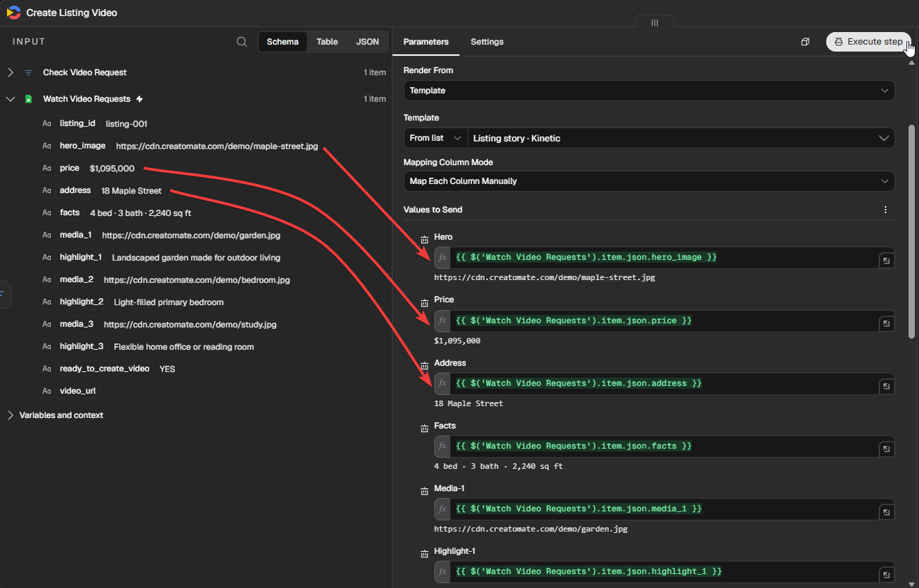Open the Render From dropdown

(649, 91)
